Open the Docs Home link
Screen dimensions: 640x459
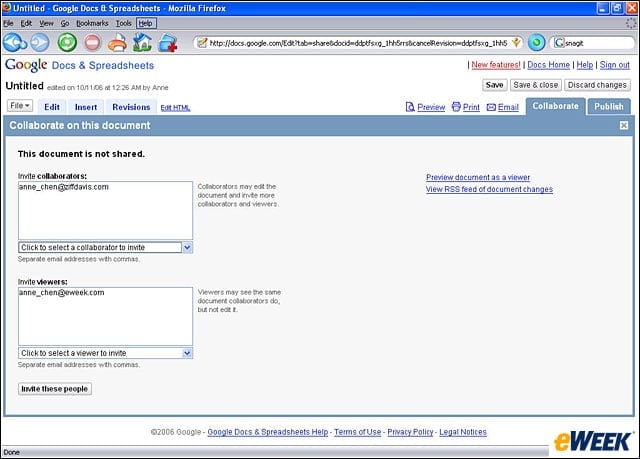coord(548,65)
